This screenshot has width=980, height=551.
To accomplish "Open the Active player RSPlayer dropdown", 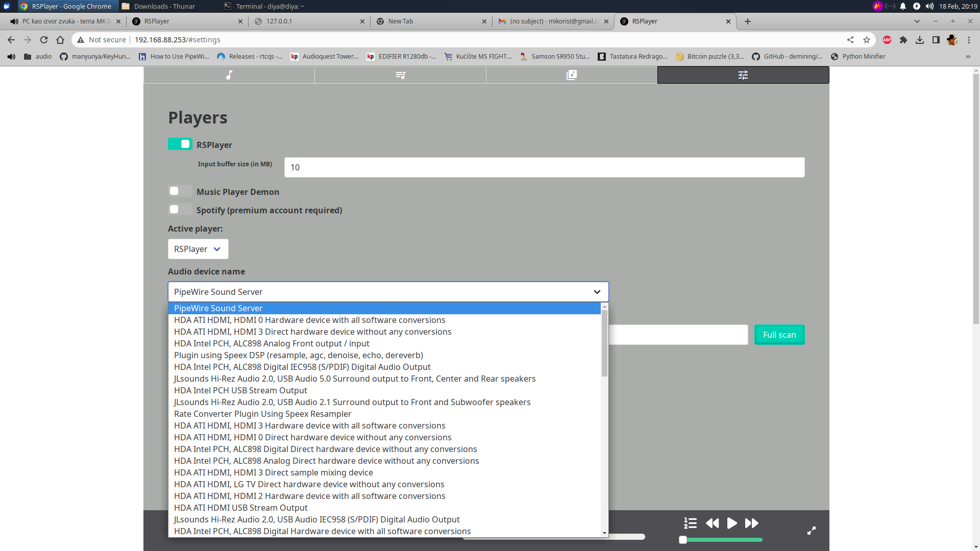I will [198, 249].
